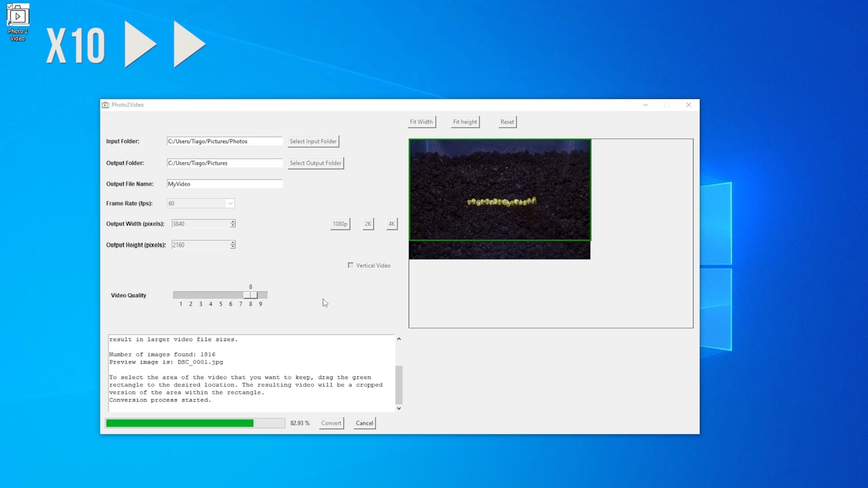Image resolution: width=868 pixels, height=488 pixels.
Task: Set resolution with 1080p preset button
Action: click(x=340, y=224)
